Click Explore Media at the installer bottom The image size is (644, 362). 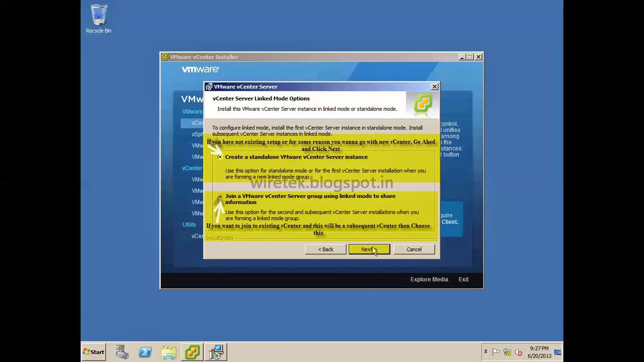pyautogui.click(x=429, y=279)
